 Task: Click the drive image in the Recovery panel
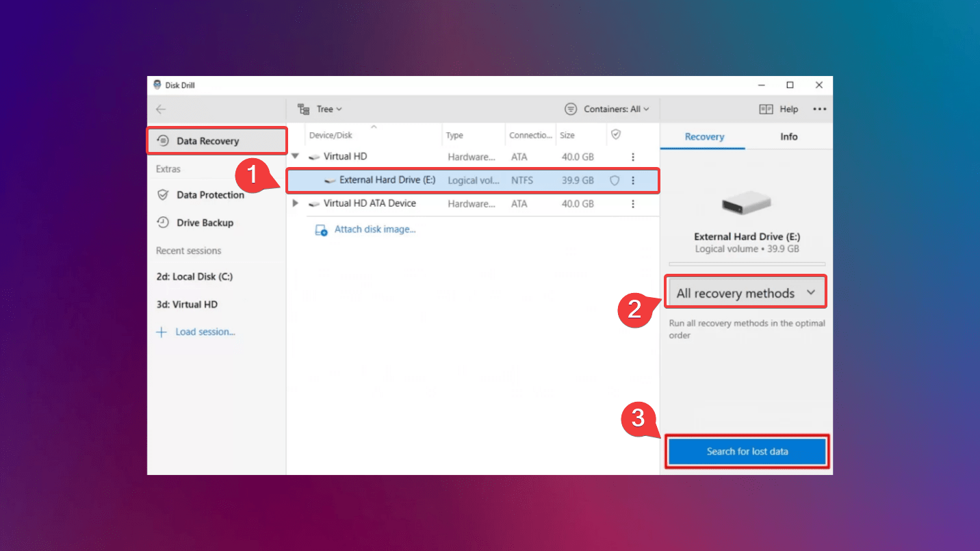click(x=747, y=203)
